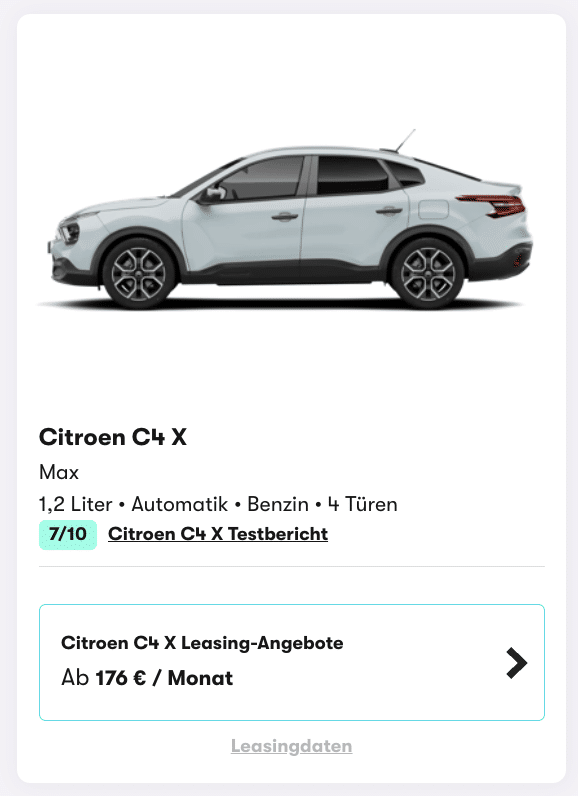Click the car's front headlight
The height and width of the screenshot is (796, 578).
tap(70, 233)
